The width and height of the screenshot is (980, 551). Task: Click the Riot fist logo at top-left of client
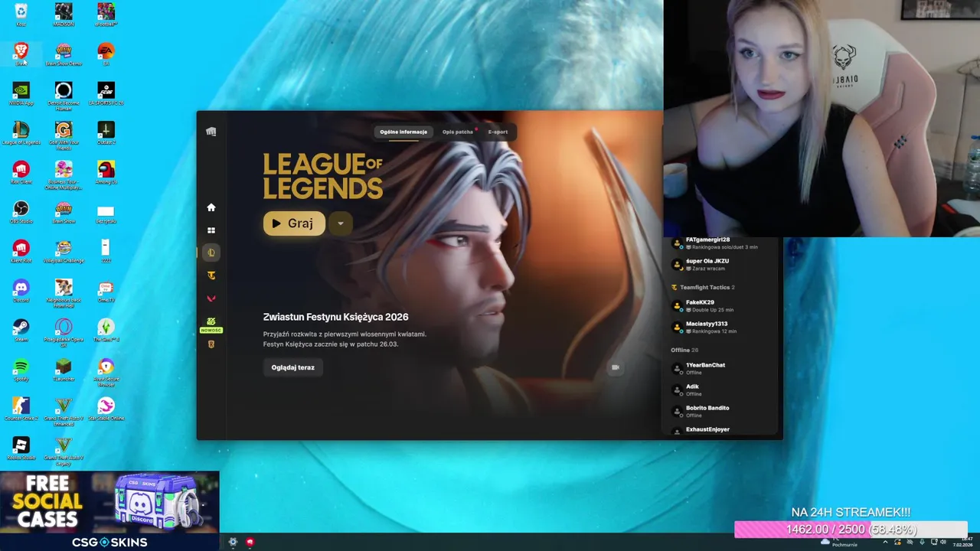point(211,132)
